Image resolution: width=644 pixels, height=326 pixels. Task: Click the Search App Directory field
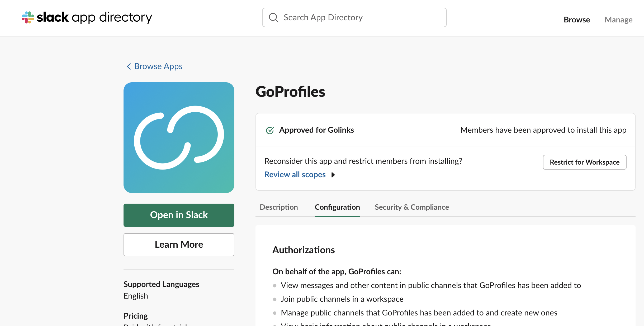354,17
